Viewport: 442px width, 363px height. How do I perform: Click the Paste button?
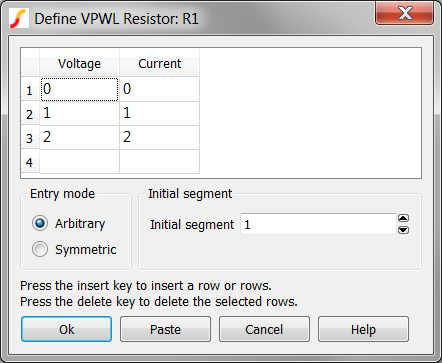point(165,329)
